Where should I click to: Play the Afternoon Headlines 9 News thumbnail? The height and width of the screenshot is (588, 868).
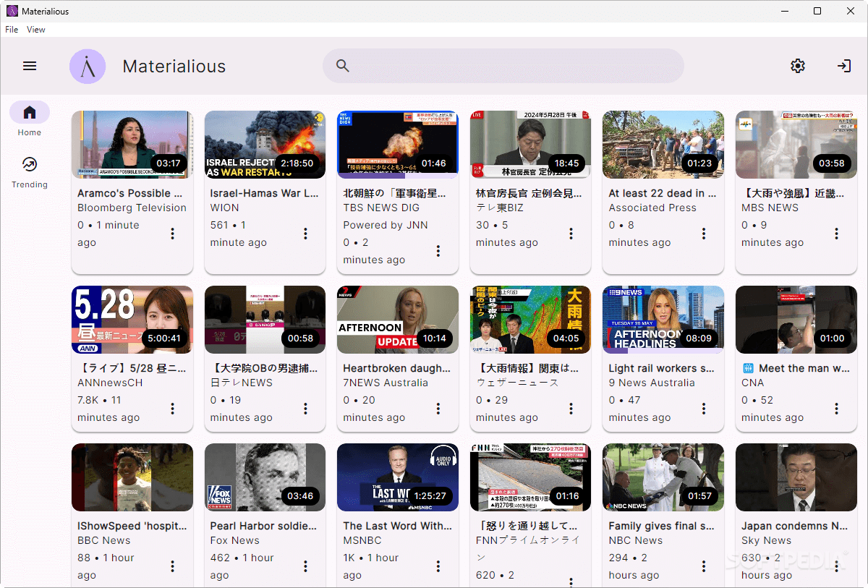[663, 320]
